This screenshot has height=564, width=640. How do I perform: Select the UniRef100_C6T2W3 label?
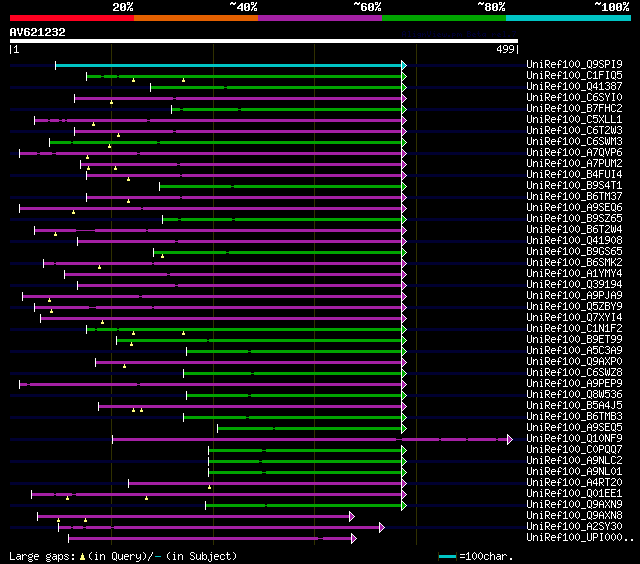(574, 131)
